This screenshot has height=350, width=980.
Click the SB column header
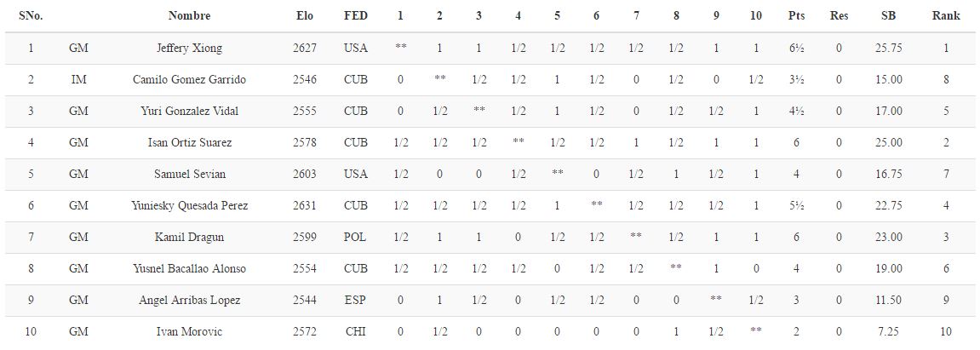[888, 16]
